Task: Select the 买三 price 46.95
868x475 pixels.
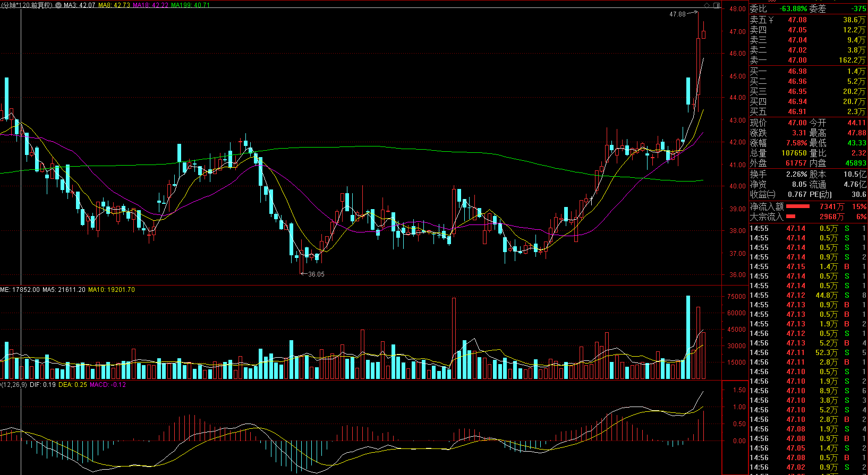Action: click(797, 91)
